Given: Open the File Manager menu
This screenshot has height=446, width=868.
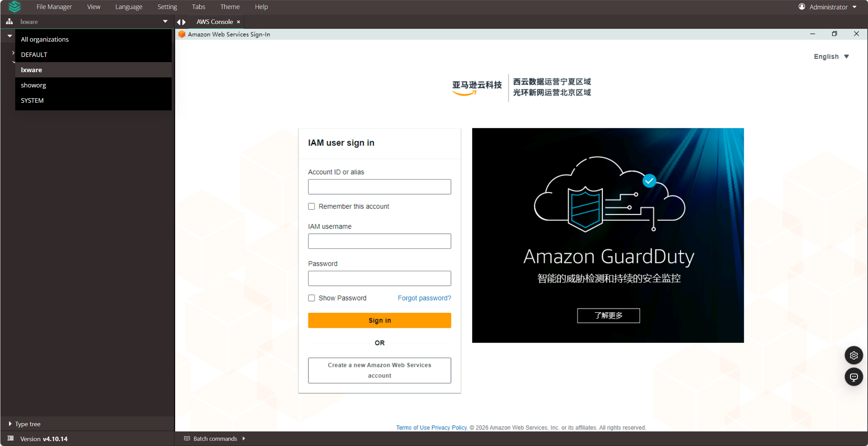Looking at the screenshot, I should 54,7.
